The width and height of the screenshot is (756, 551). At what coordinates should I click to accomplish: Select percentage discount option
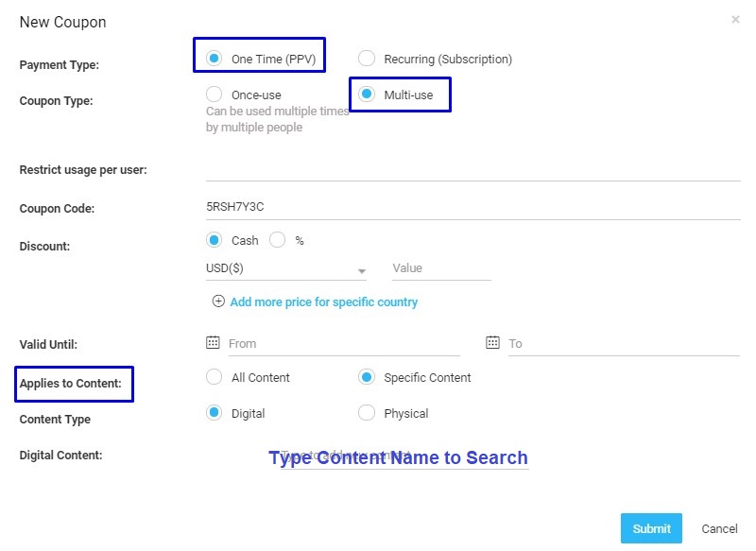pos(277,240)
